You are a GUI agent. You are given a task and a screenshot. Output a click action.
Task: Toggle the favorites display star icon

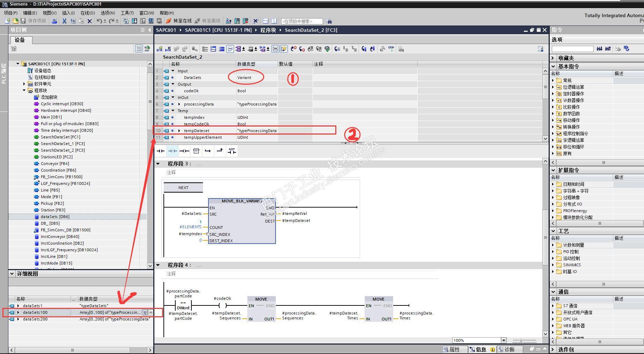tap(284, 49)
